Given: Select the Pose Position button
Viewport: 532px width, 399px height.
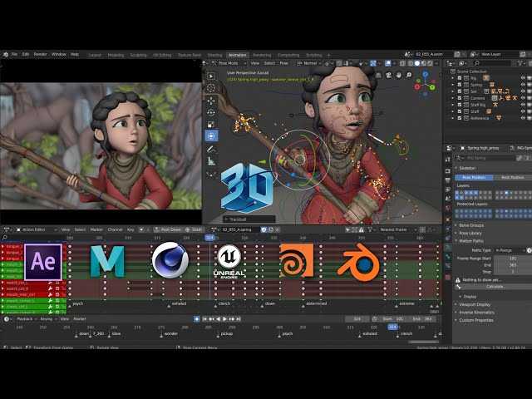Looking at the screenshot, I should coord(474,177).
